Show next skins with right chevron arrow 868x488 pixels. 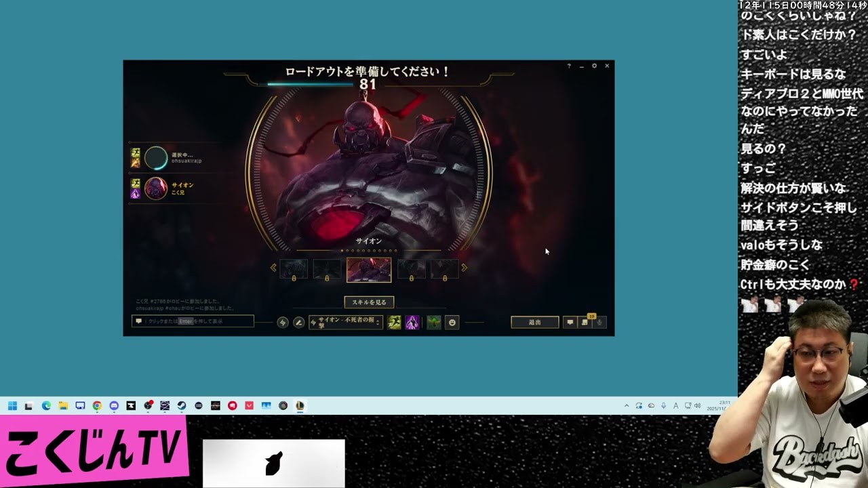coord(465,268)
